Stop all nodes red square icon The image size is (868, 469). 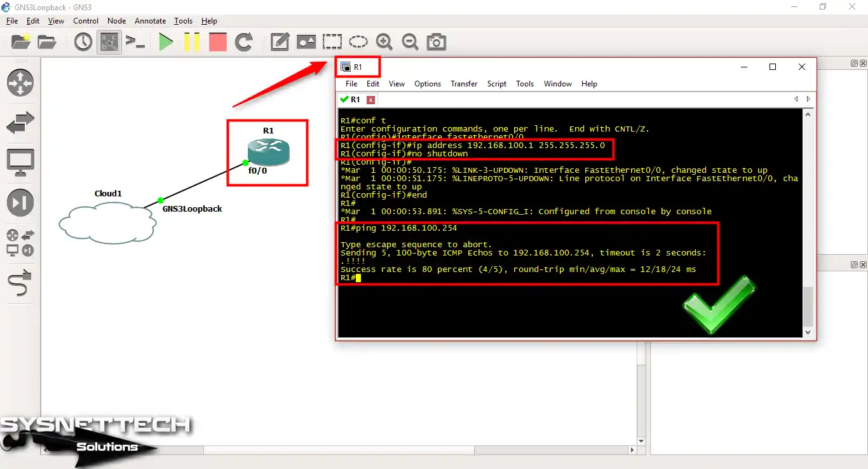218,43
